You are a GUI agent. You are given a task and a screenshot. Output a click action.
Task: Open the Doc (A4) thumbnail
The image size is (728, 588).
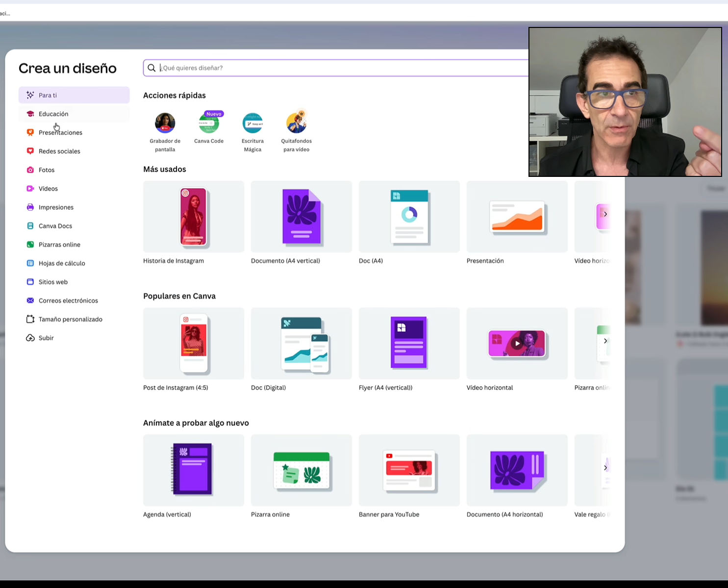click(x=409, y=217)
